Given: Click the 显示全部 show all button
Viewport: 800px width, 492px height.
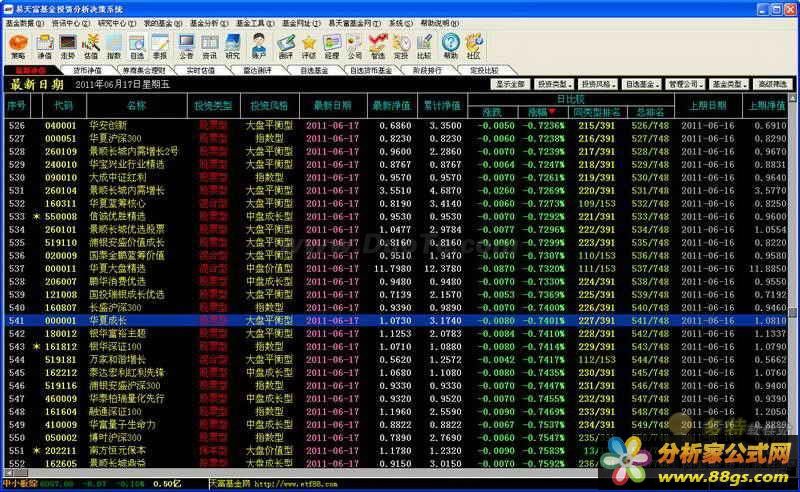Looking at the screenshot, I should click(511, 84).
